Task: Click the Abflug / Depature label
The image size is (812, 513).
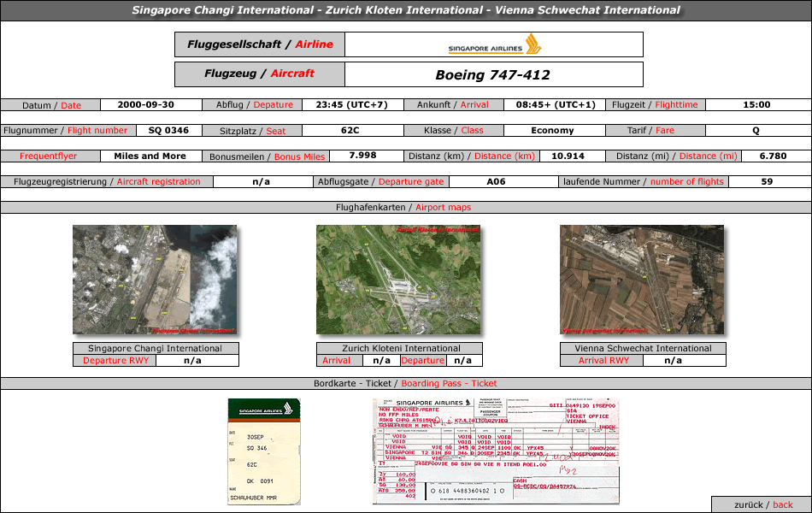Action: pyautogui.click(x=254, y=104)
